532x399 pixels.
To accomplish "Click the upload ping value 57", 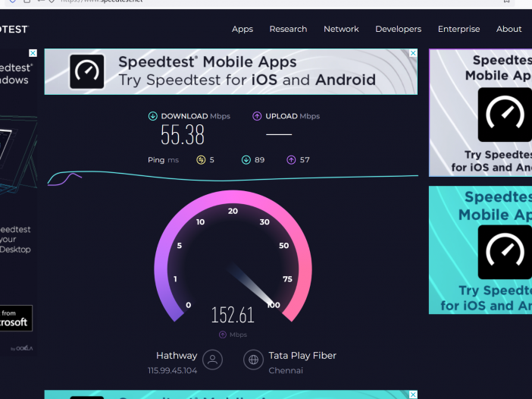I will 305,160.
